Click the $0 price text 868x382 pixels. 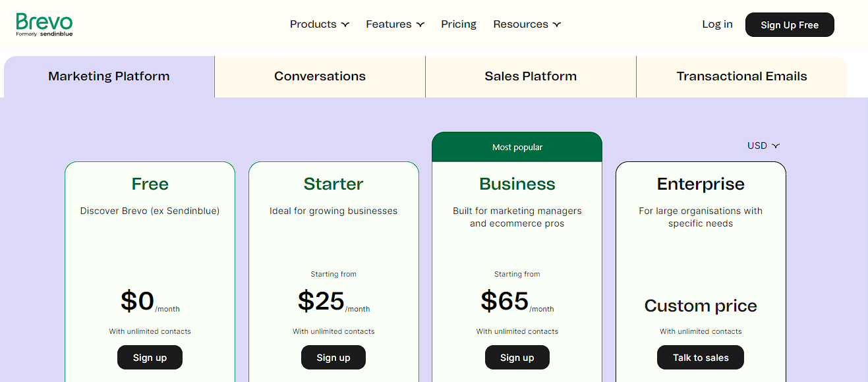point(137,301)
